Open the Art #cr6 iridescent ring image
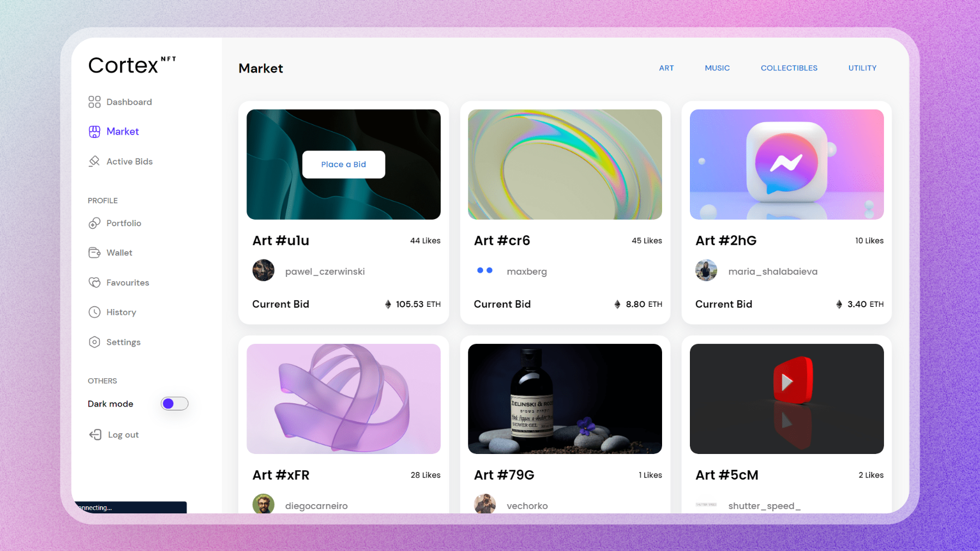Viewport: 980px width, 551px height. point(564,165)
